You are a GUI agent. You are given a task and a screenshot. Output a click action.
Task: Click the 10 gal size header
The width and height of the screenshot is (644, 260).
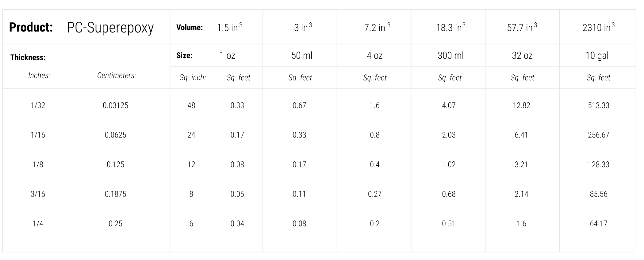pos(597,55)
